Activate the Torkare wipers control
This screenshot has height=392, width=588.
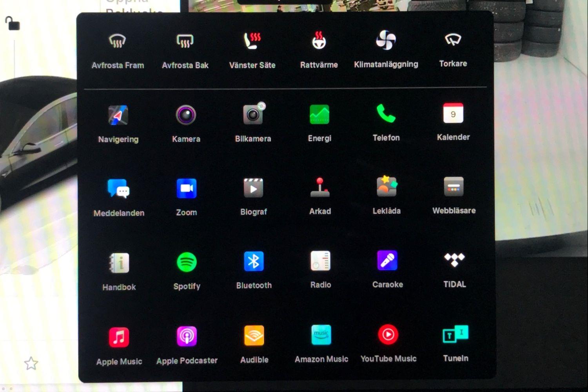[x=453, y=40]
